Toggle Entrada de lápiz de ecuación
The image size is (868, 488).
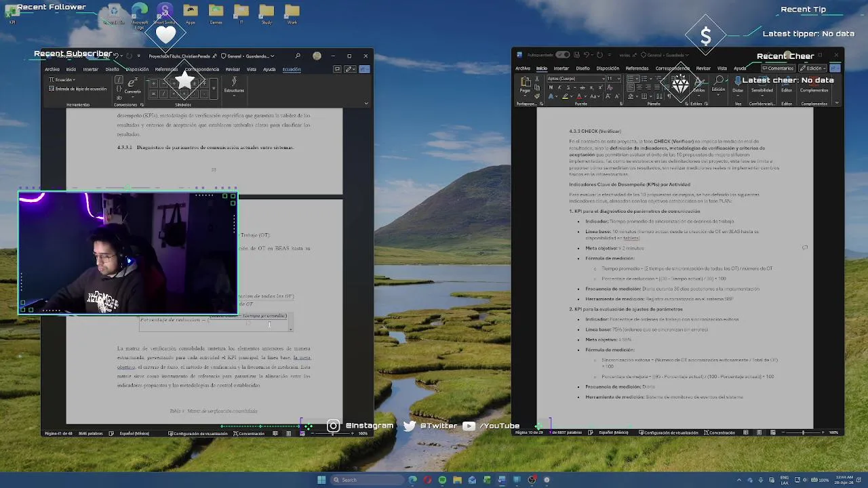(x=78, y=89)
